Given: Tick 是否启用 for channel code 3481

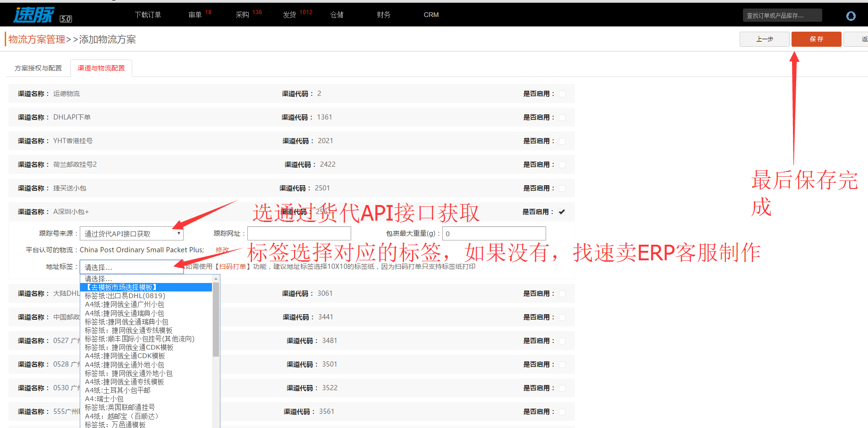Looking at the screenshot, I should pyautogui.click(x=562, y=341).
